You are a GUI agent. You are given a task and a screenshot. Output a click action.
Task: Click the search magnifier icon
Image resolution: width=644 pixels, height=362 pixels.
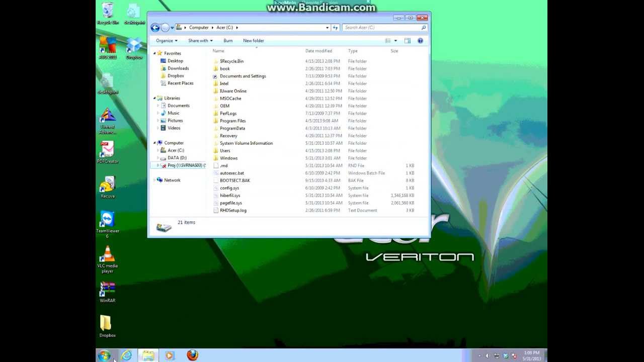tap(424, 28)
